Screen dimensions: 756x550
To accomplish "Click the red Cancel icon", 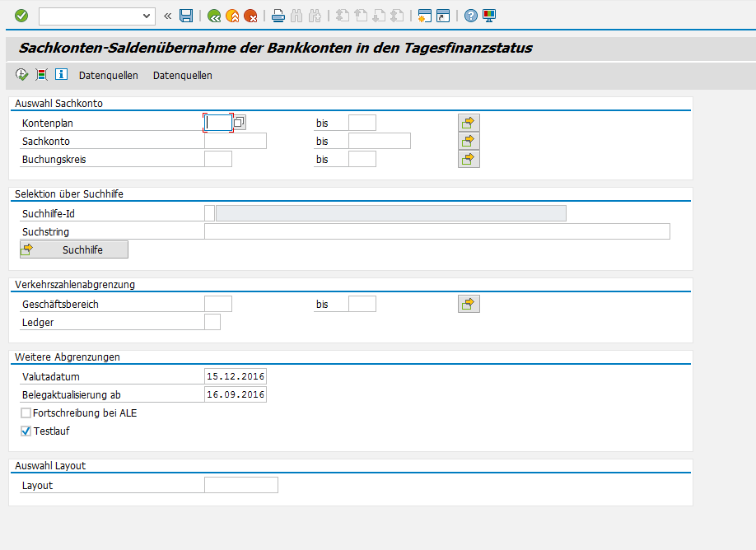I will 250,16.
